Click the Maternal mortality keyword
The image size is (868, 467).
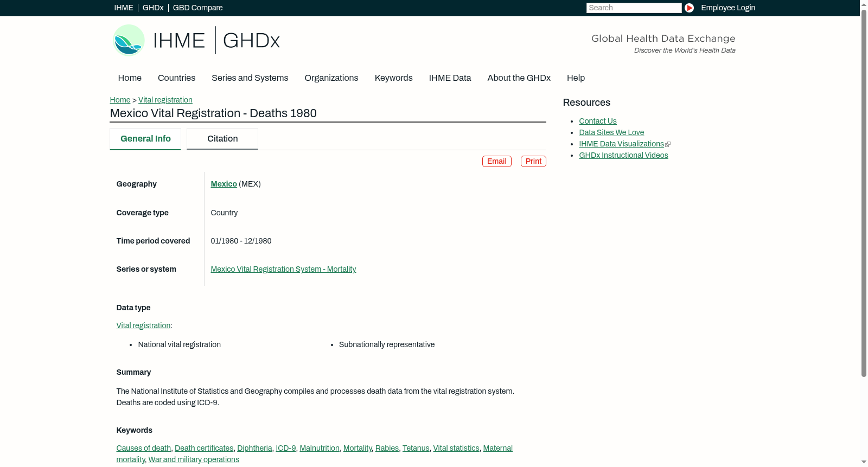(x=497, y=448)
